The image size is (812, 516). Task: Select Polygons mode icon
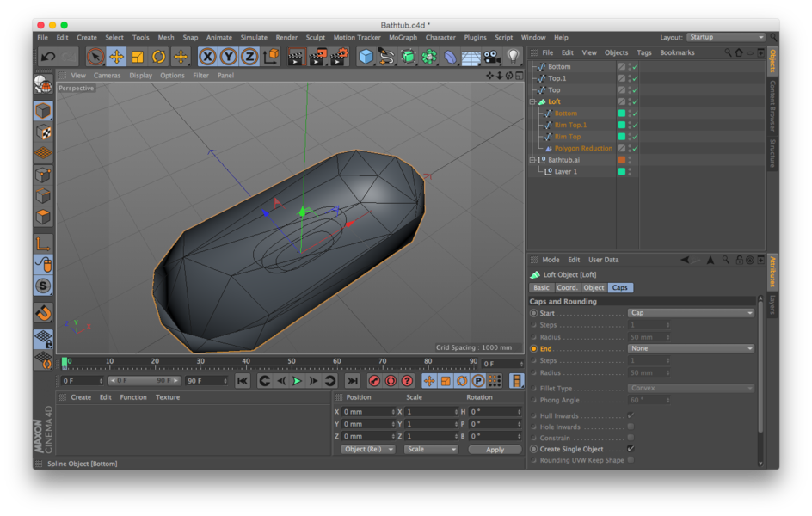pos(43,217)
